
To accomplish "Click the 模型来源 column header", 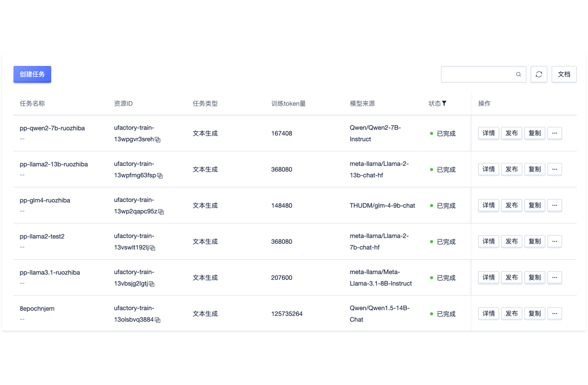I will 362,103.
